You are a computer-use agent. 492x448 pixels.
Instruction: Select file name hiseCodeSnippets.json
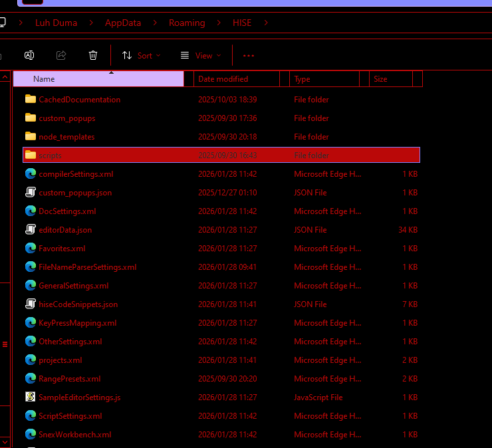(78, 304)
